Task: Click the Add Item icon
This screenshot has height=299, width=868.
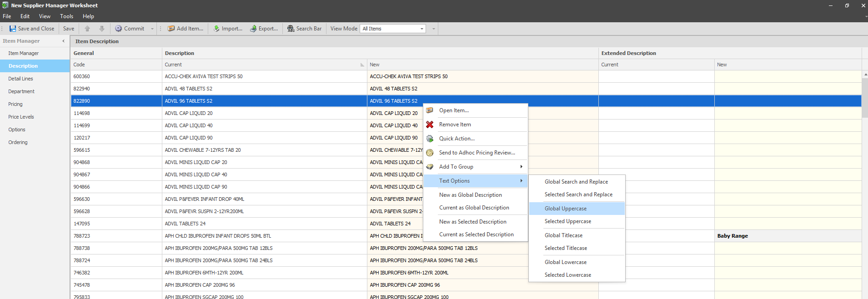Action: click(171, 29)
